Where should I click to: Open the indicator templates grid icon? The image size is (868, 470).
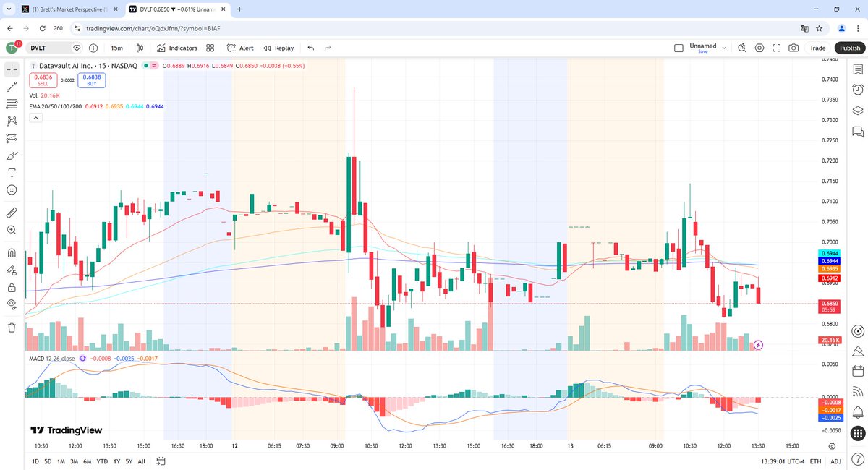tap(210, 48)
